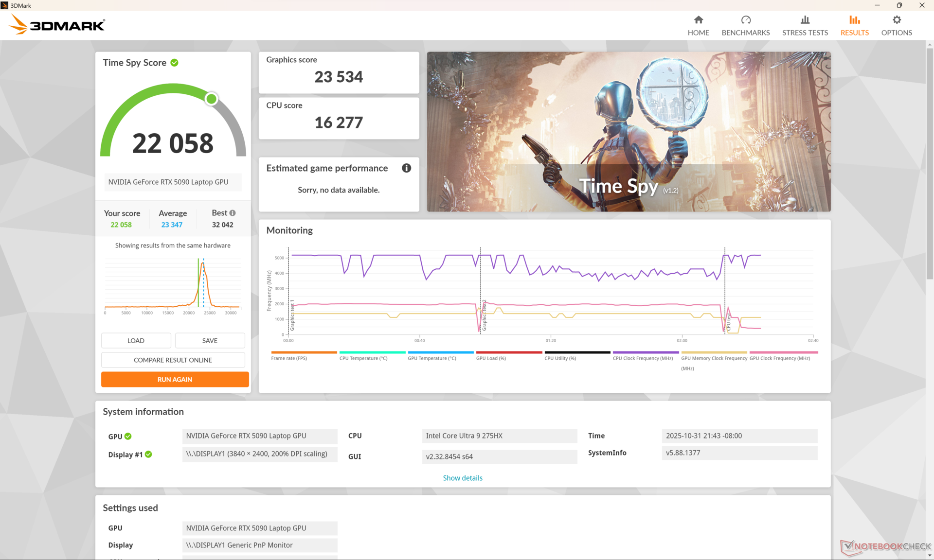Image resolution: width=934 pixels, height=560 pixels.
Task: Click the green check beside Display #1
Action: point(148,455)
